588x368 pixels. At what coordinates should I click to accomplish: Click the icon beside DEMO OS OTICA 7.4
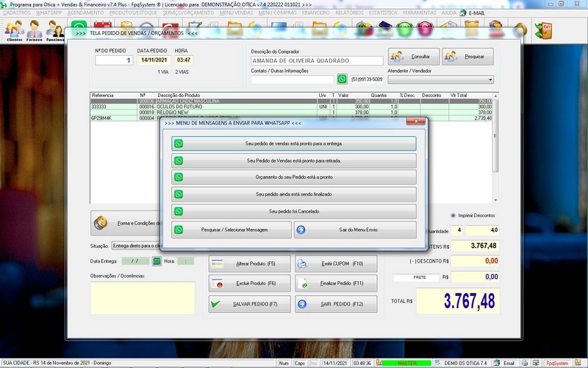point(437,363)
